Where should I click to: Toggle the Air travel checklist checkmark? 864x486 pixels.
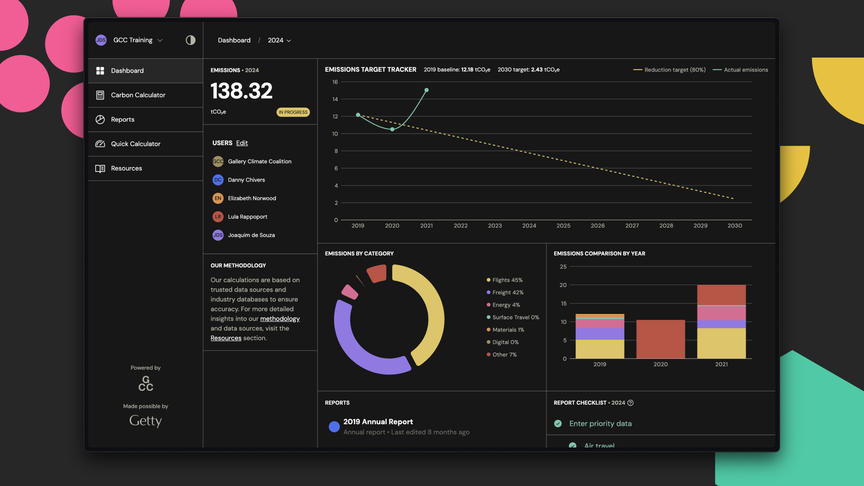[x=573, y=445]
